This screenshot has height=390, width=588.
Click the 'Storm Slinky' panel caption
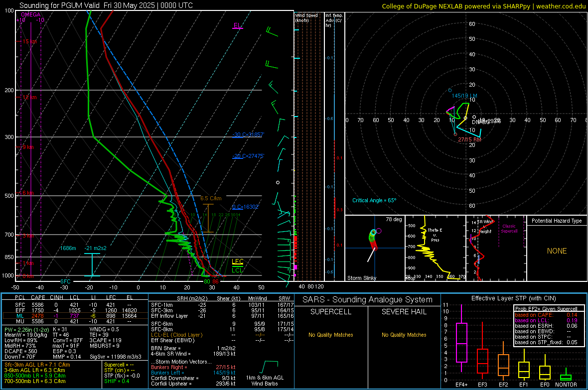[x=361, y=278]
